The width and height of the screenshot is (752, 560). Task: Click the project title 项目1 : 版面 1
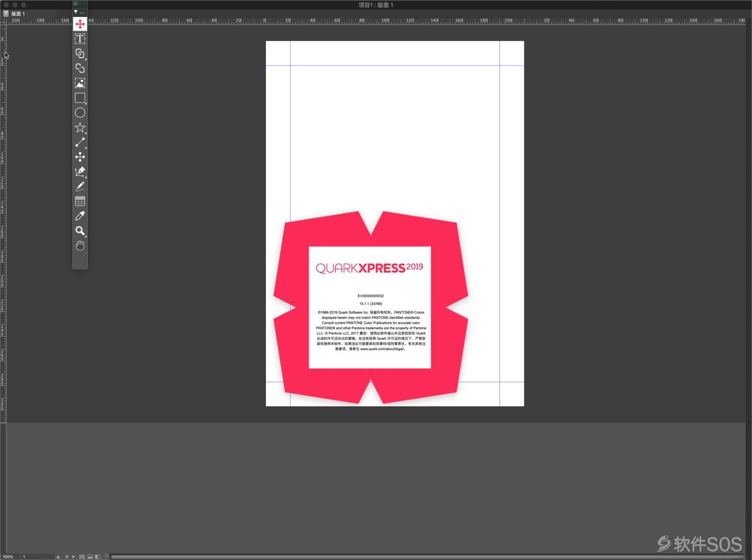click(376, 5)
